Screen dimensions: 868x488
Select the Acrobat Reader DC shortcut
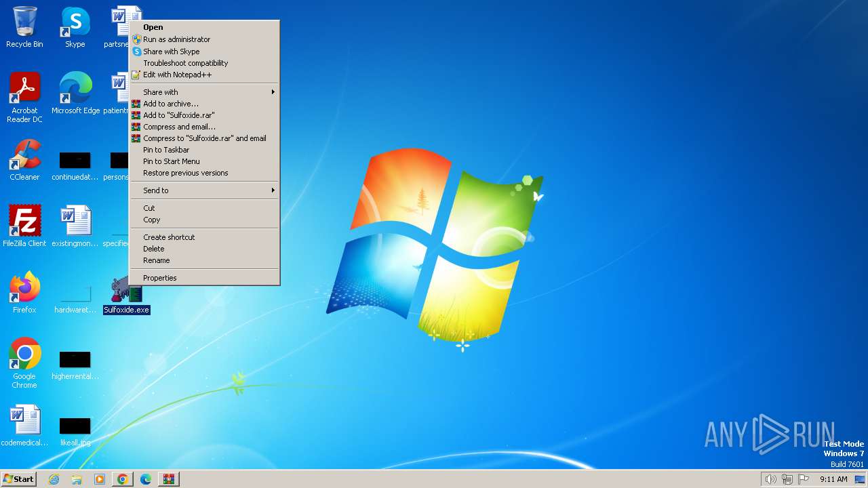[24, 98]
